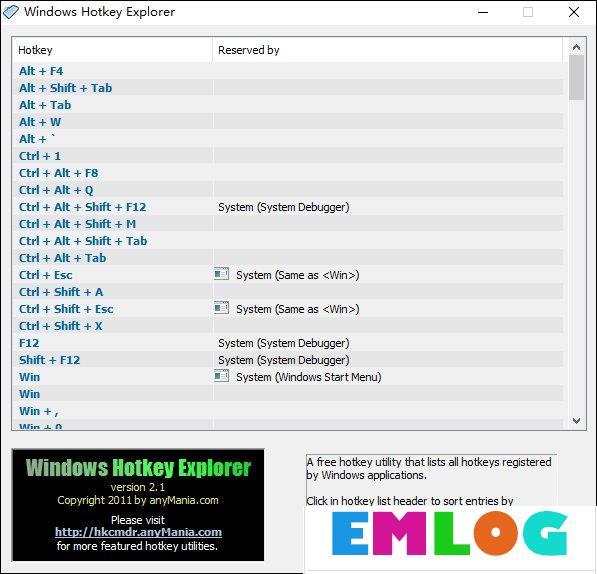Click System (Same as <Win>) for Ctrl + Esc
597x574 pixels.
tap(298, 275)
